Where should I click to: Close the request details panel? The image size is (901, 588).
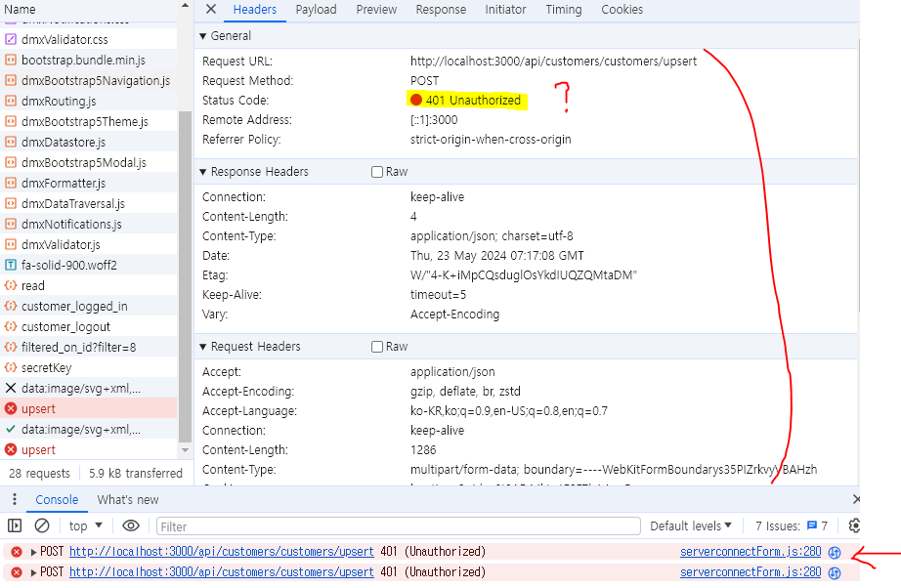click(210, 10)
